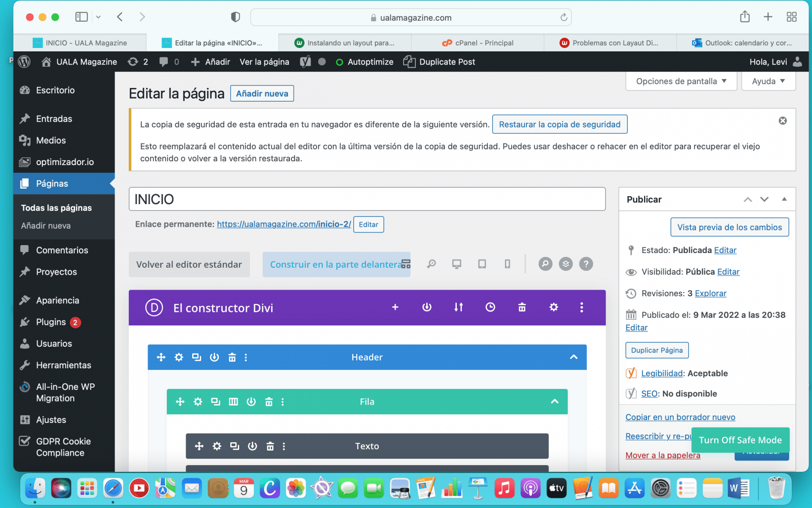This screenshot has height=508, width=812.
Task: Open Divi portability import/export arrows icon
Action: [x=459, y=307]
